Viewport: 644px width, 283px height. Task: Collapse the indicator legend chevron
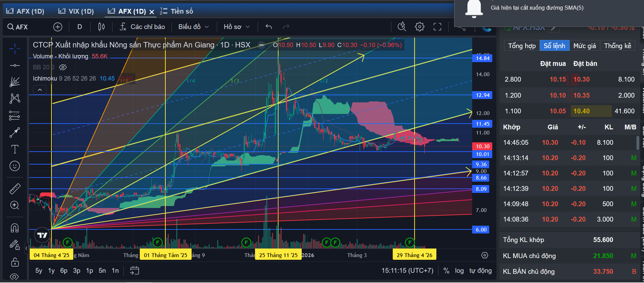tap(40, 90)
